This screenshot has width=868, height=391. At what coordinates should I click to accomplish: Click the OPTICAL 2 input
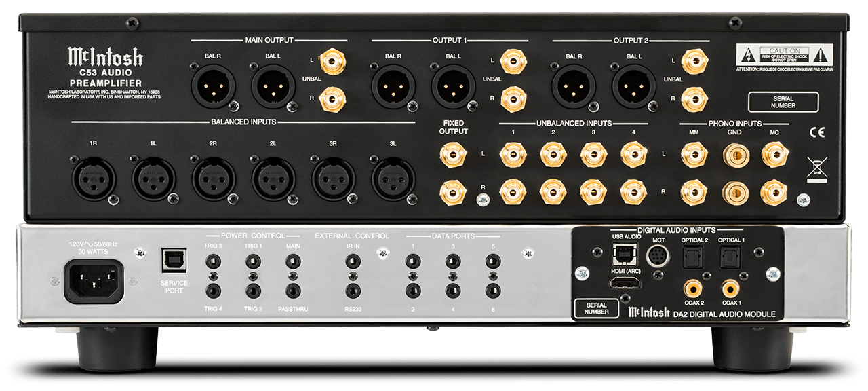[x=693, y=257]
